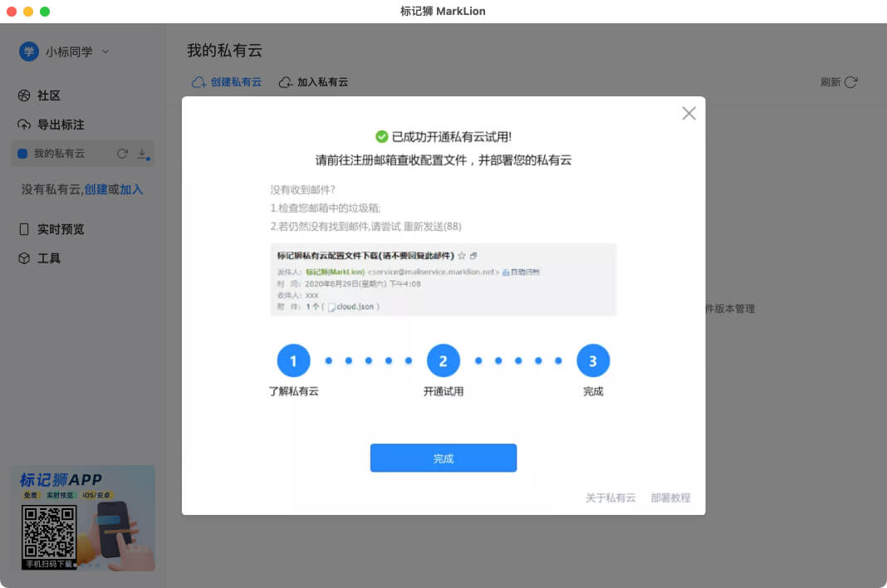
Task: Click the 标记狮APP QR code image
Action: pyautogui.click(x=50, y=532)
